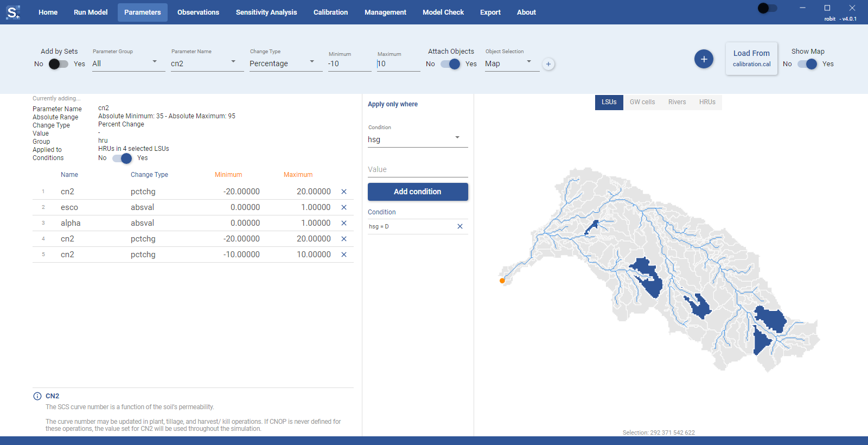This screenshot has height=445, width=868.
Task: Switch to the HRUs map tab
Action: tap(707, 102)
